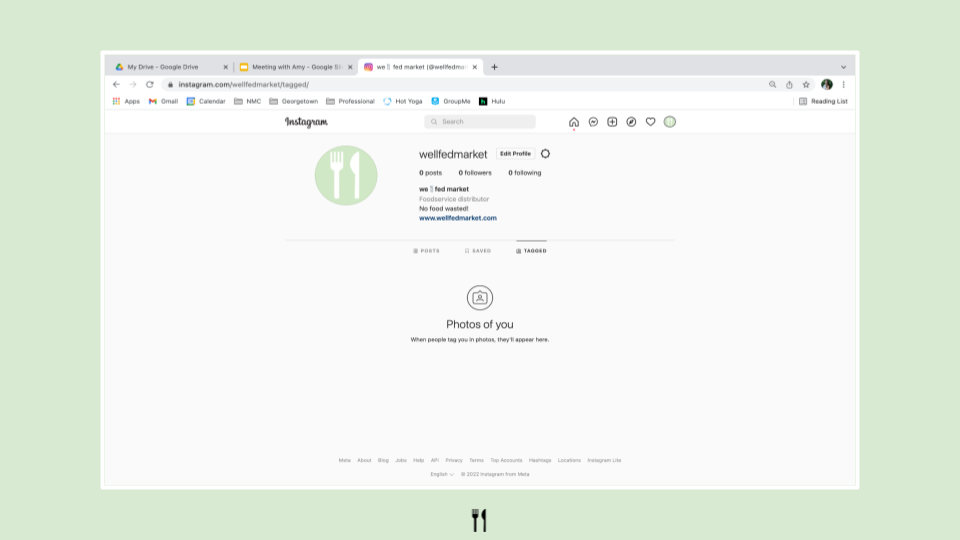The image size is (960, 540).
Task: Open About footer link
Action: (364, 460)
